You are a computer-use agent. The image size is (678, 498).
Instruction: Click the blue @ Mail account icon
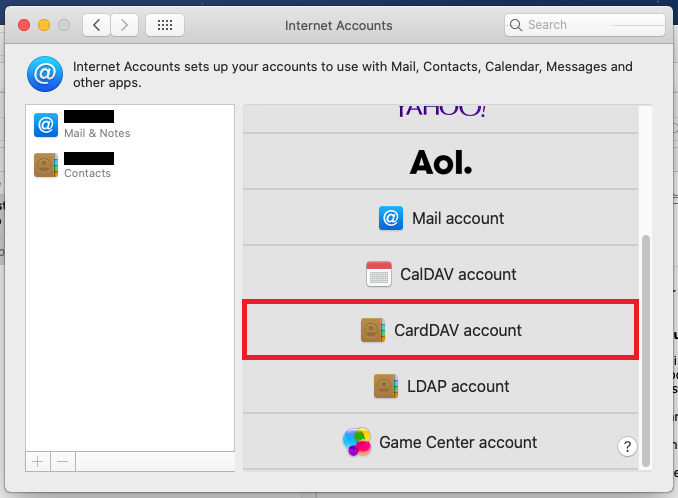(391, 218)
